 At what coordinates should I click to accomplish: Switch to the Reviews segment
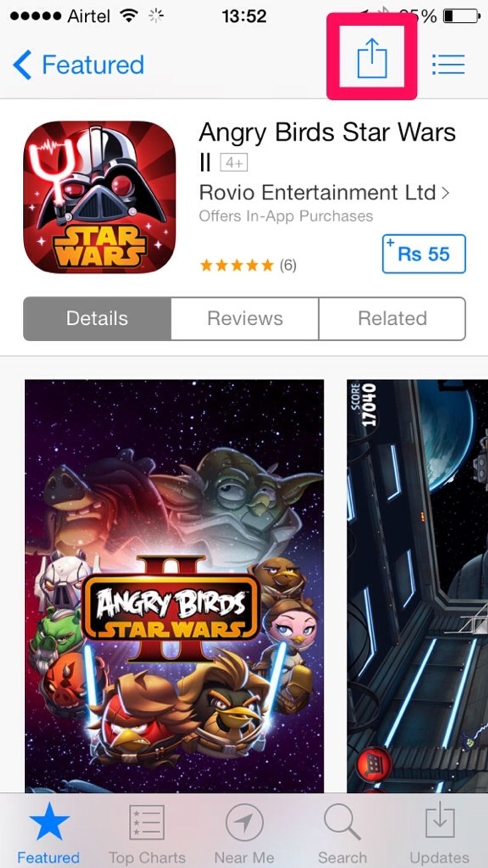(245, 318)
